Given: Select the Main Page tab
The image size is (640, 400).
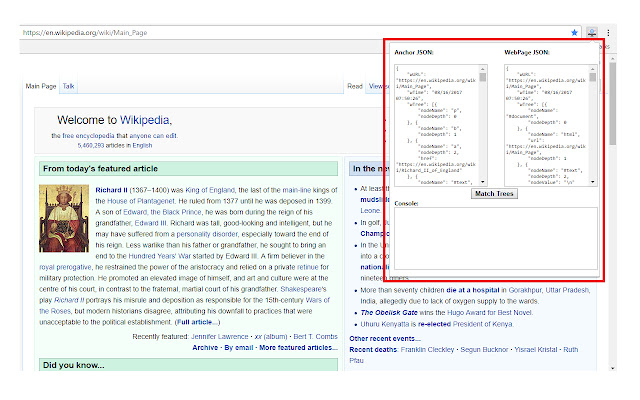Looking at the screenshot, I should coord(42,87).
